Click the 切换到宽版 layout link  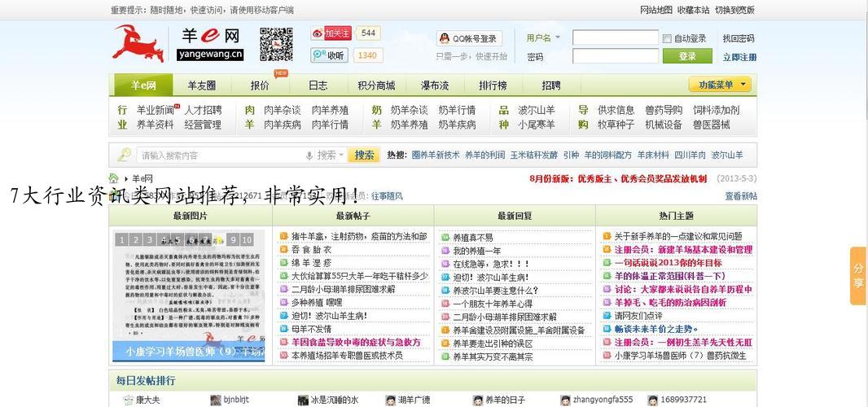point(734,10)
